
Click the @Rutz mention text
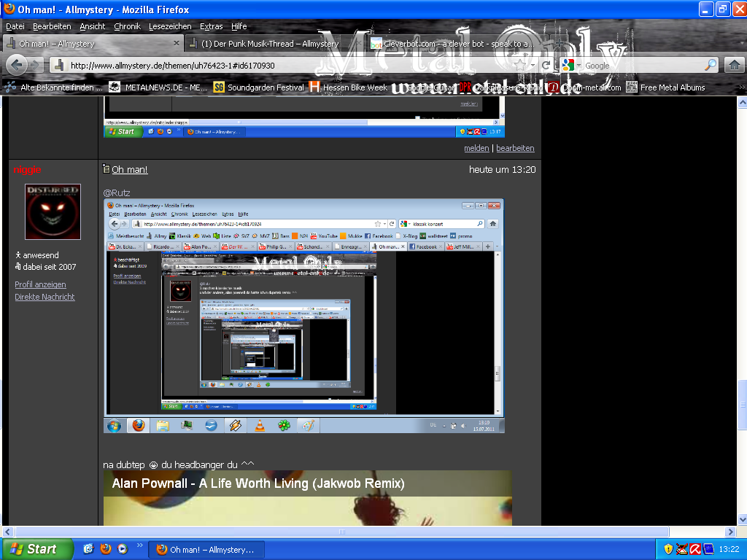click(116, 192)
